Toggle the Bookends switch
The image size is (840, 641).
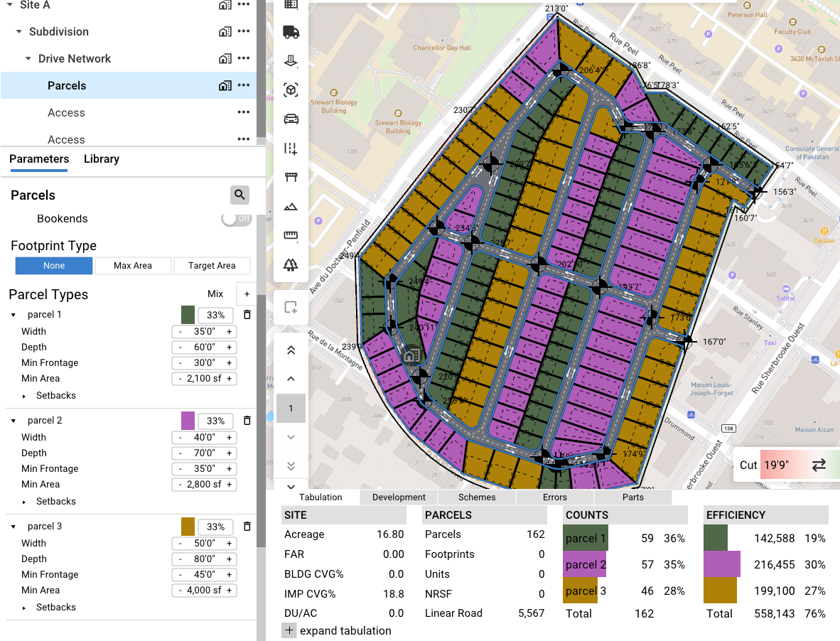[x=236, y=218]
